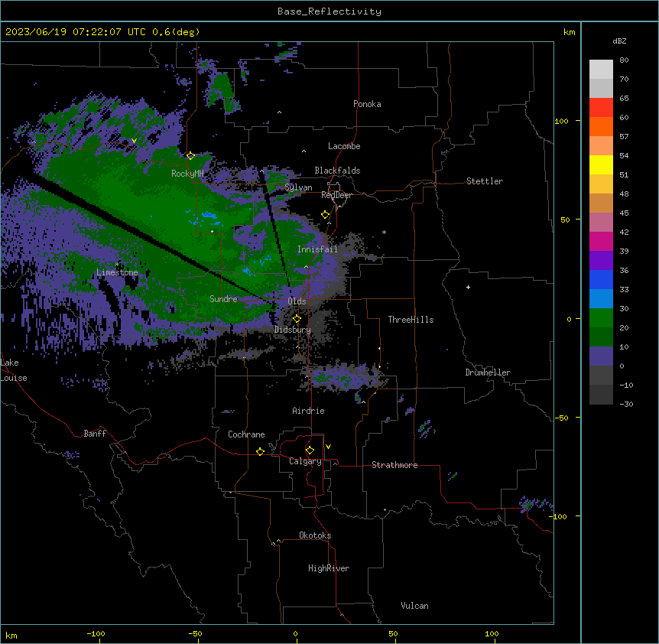Click the yellow diamond marker above Calgary label

tap(310, 450)
